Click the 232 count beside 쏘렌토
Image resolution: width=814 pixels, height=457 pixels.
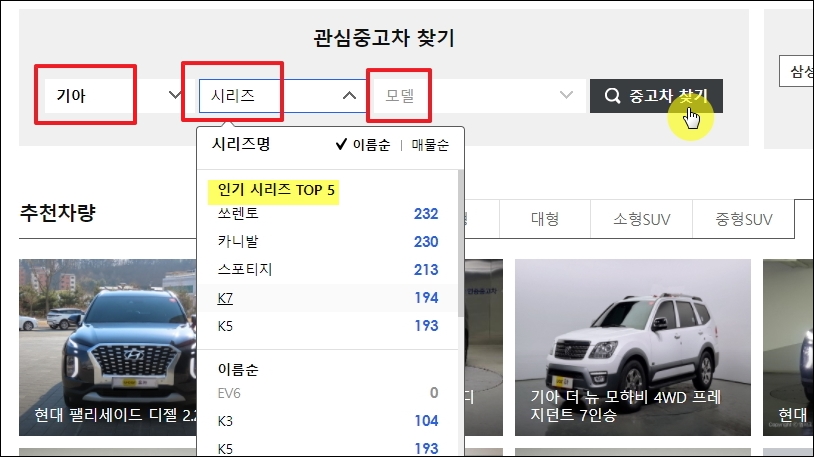click(x=426, y=213)
